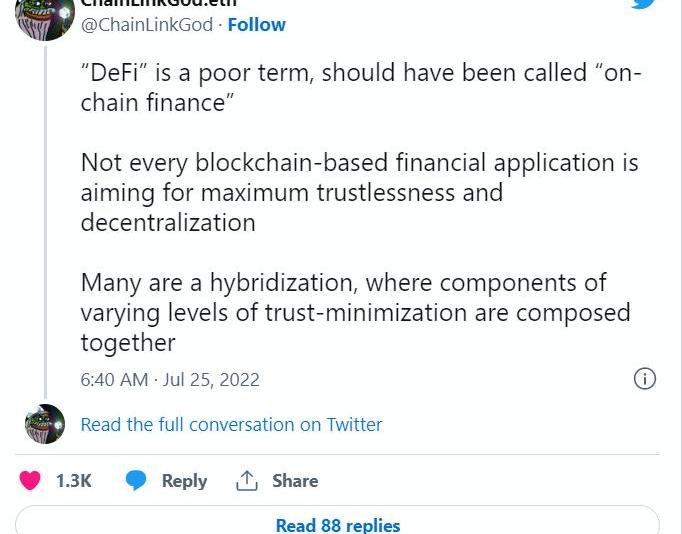Follow the @ChainLinkGod account
Viewport: 682px width, 534px height.
coord(257,25)
